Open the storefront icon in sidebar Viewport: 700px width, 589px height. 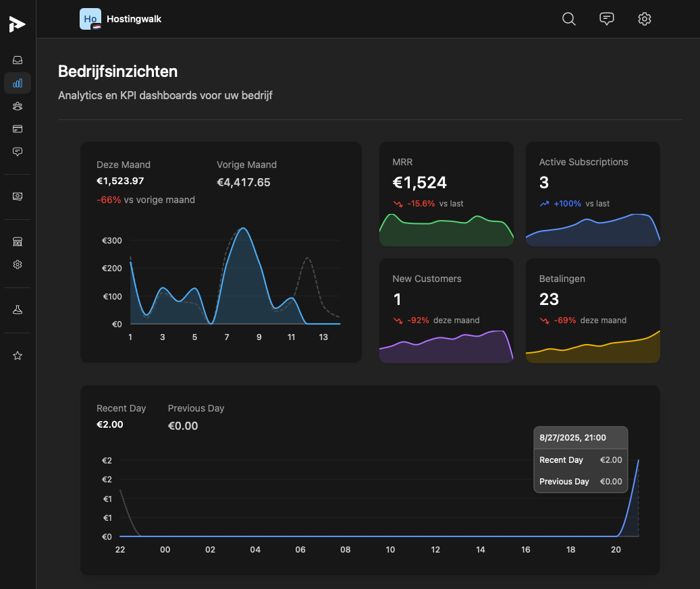click(18, 242)
